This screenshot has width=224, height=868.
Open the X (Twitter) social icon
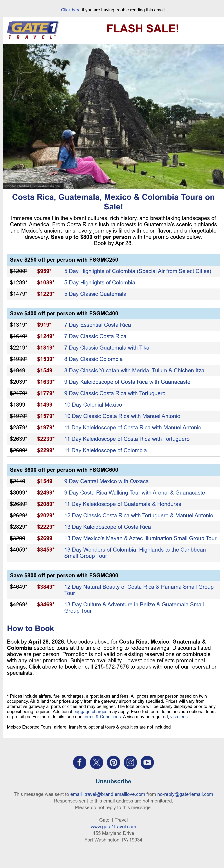pyautogui.click(x=97, y=762)
